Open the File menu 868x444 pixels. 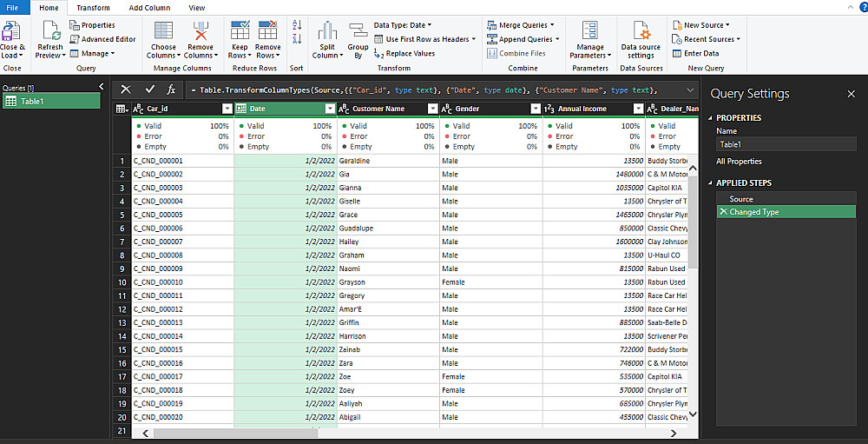coord(12,8)
